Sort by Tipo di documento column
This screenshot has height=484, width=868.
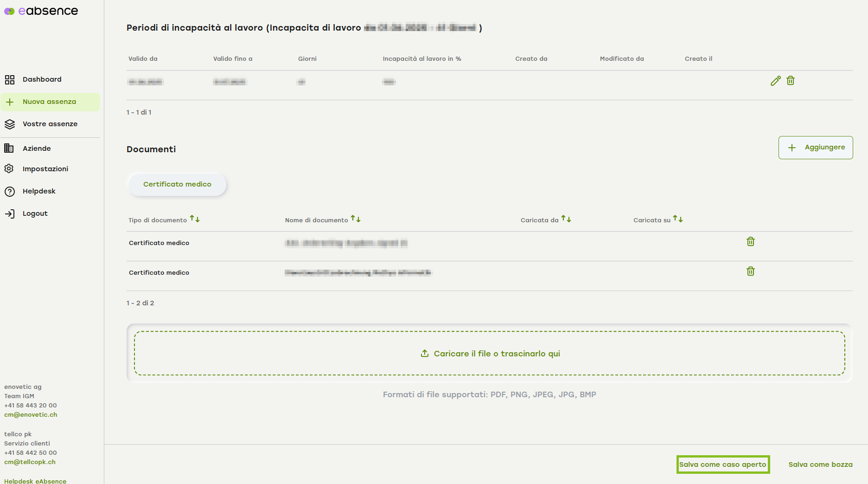(195, 219)
